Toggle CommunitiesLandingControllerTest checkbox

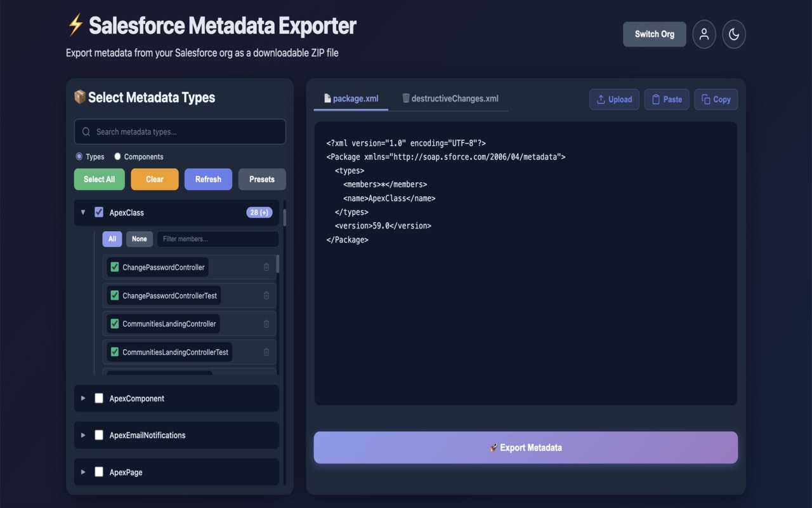tap(115, 352)
